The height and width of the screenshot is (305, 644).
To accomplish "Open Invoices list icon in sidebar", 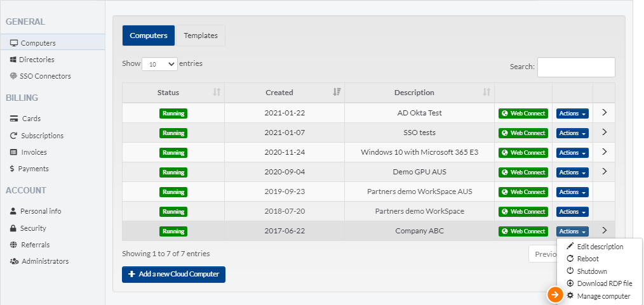I will [13, 152].
